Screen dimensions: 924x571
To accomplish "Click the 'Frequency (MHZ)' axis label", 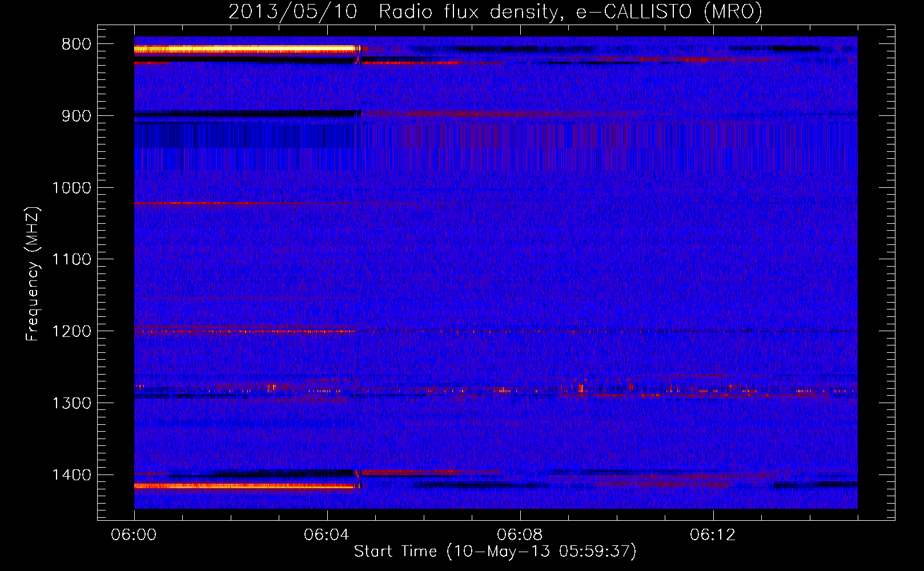I will [33, 274].
